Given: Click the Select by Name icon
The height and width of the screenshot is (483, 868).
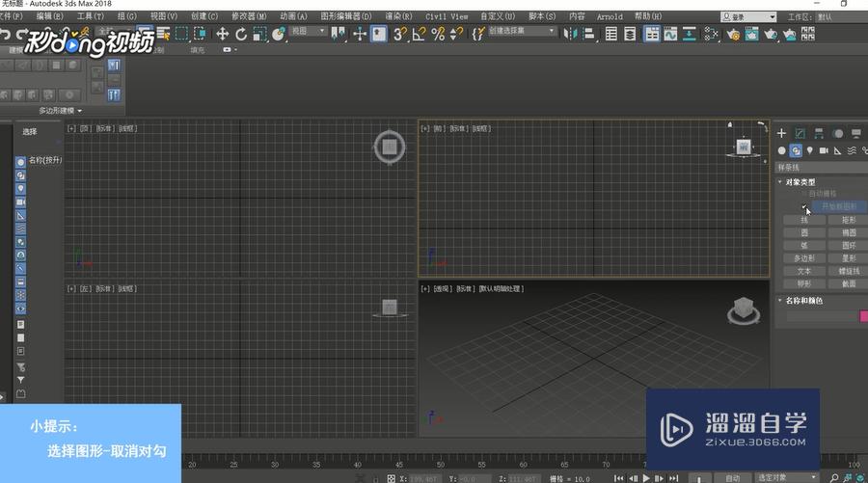Looking at the screenshot, I should click(x=163, y=35).
